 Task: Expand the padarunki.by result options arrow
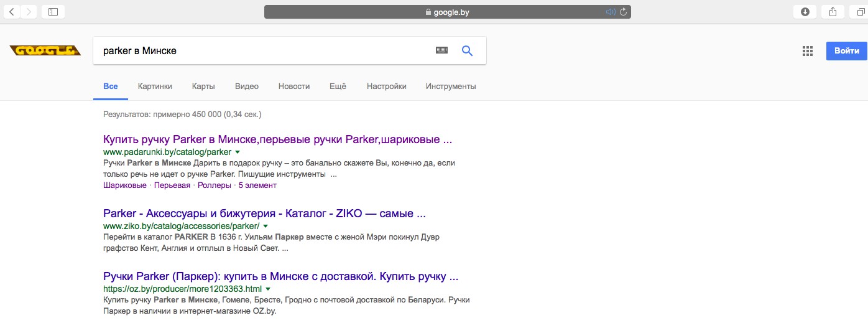tap(238, 152)
